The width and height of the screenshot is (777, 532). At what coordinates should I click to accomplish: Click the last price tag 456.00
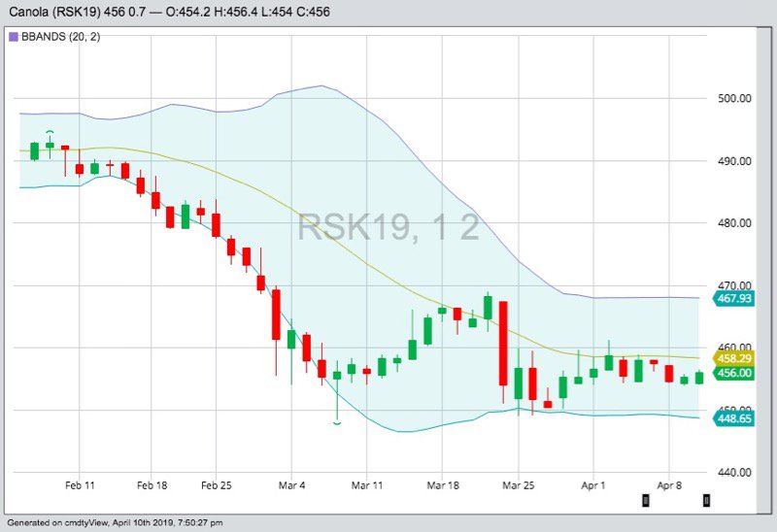tap(734, 373)
